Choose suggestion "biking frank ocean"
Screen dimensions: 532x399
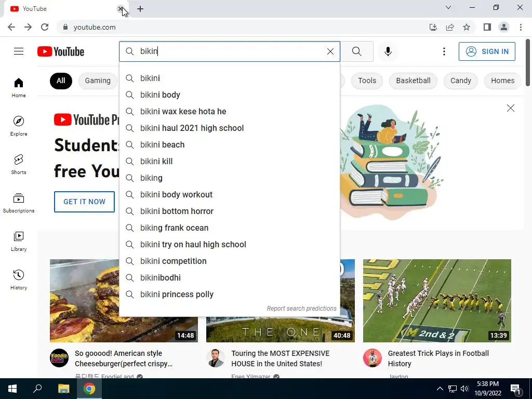[x=230, y=228]
